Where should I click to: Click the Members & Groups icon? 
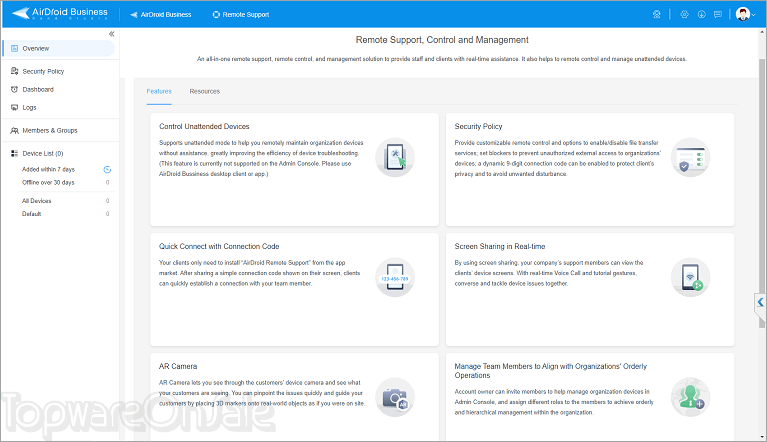tap(14, 131)
